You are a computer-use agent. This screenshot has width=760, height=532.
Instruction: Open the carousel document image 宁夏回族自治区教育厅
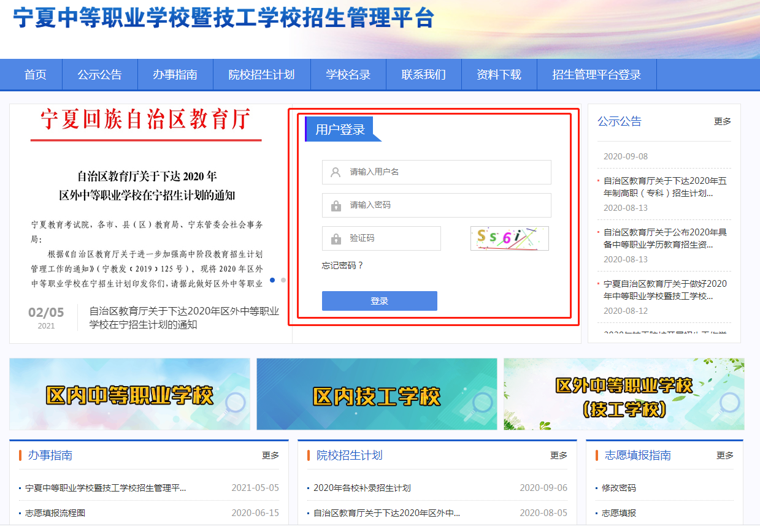pos(147,199)
